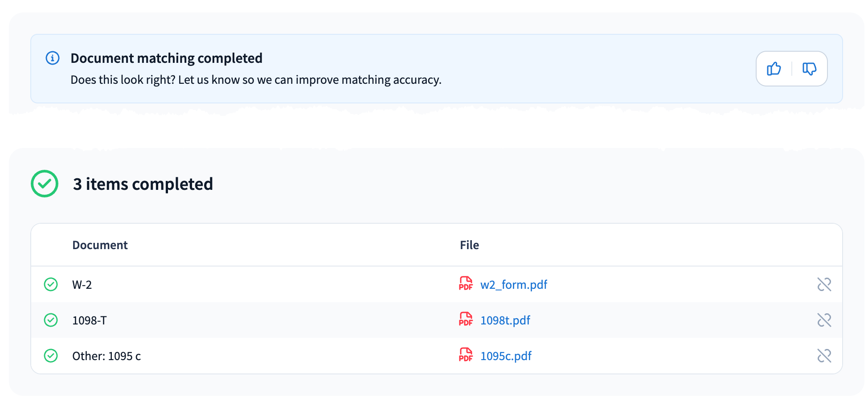Click the PDF icon next to 1098t.pdf
This screenshot has width=868, height=402.
(x=466, y=320)
